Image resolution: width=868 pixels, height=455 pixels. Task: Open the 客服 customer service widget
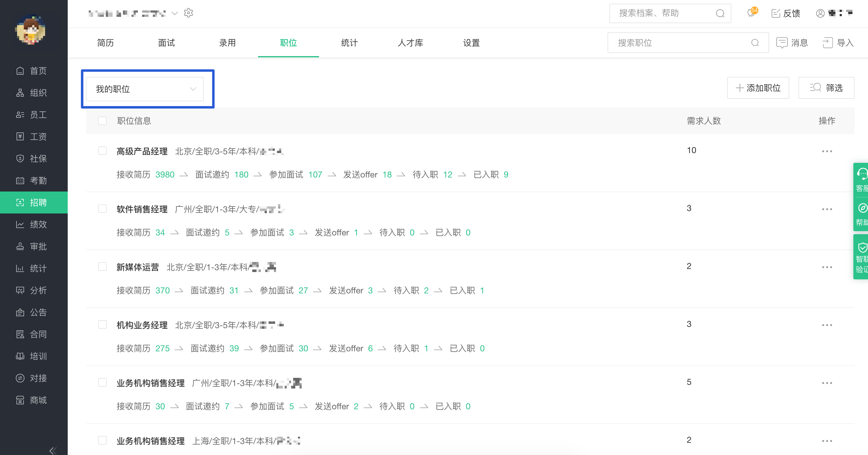pyautogui.click(x=861, y=180)
